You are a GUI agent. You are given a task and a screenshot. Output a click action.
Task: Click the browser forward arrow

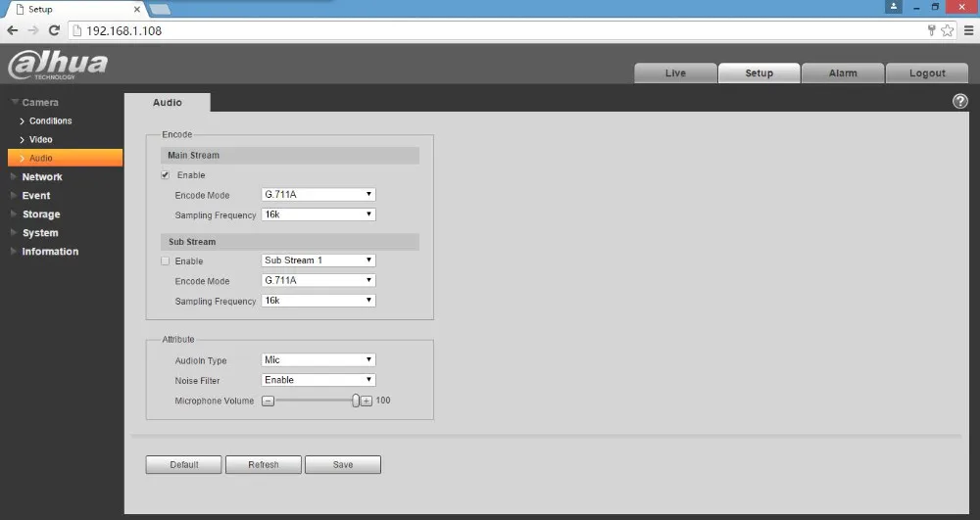[33, 30]
